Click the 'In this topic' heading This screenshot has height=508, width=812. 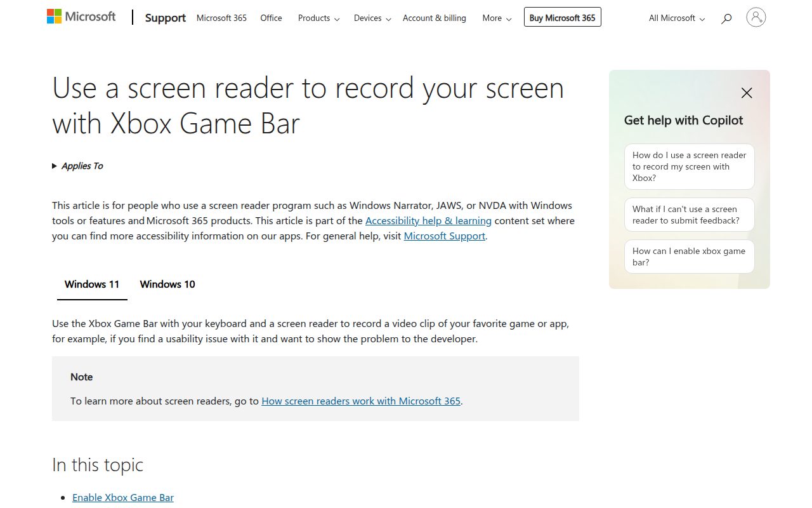coord(98,465)
